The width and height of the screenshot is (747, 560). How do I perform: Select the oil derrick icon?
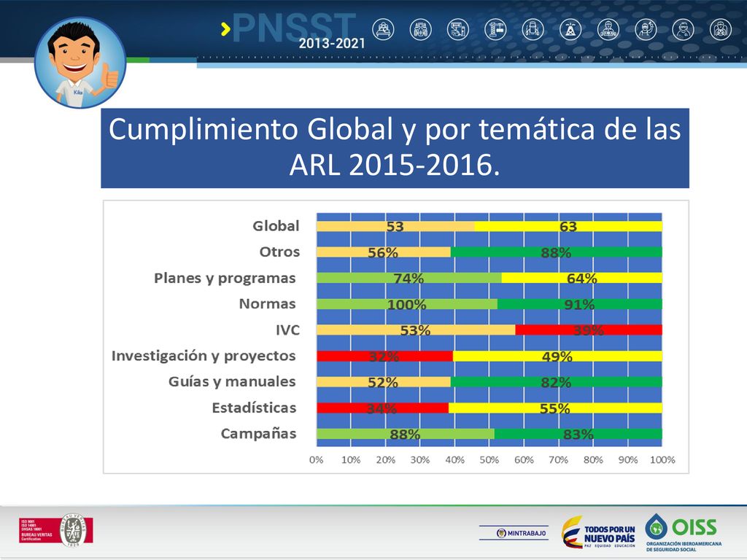[570, 29]
